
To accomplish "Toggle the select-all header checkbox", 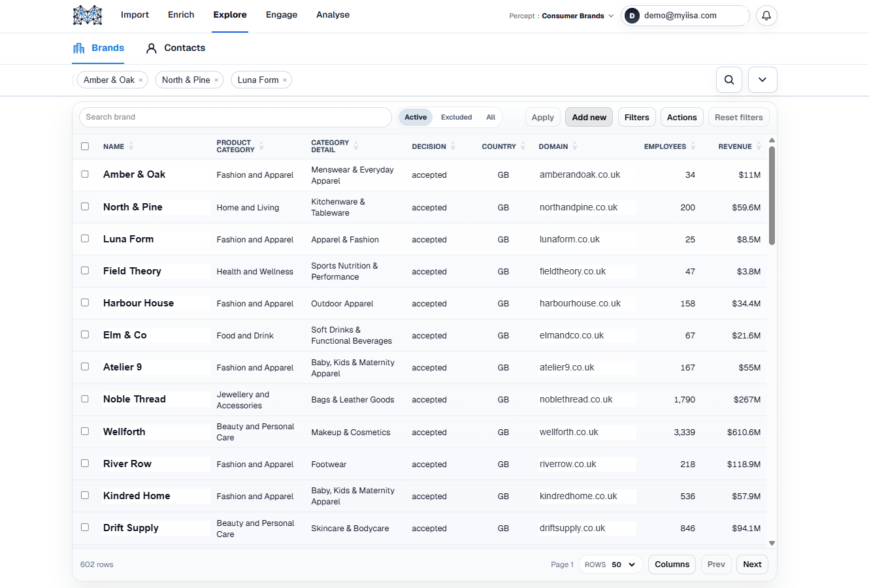I will pyautogui.click(x=85, y=146).
